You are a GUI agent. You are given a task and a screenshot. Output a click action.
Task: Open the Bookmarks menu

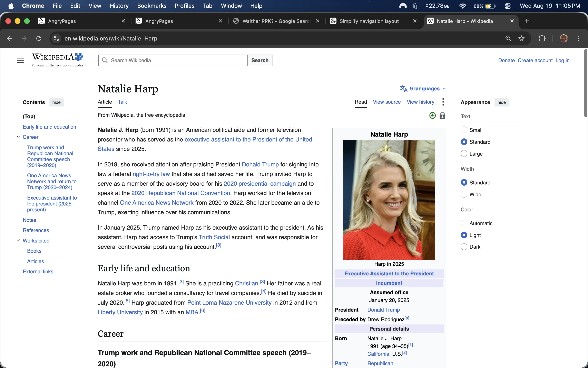152,6
